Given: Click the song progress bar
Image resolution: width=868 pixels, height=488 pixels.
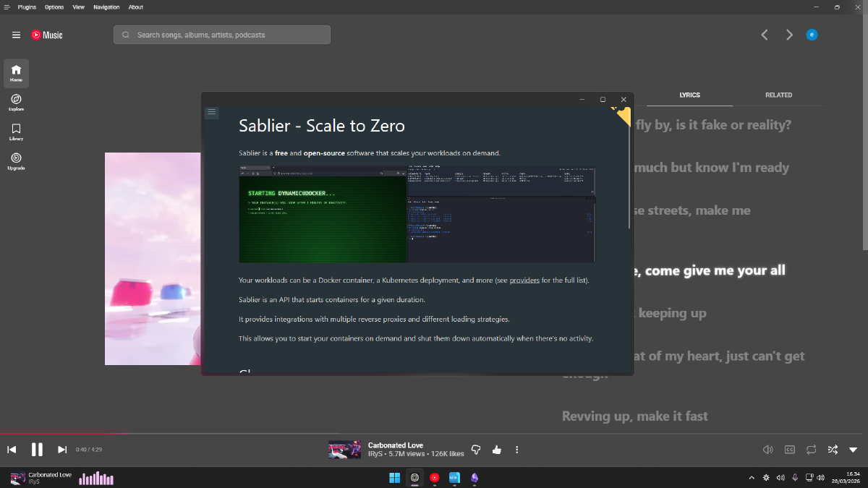Looking at the screenshot, I should pos(434,434).
